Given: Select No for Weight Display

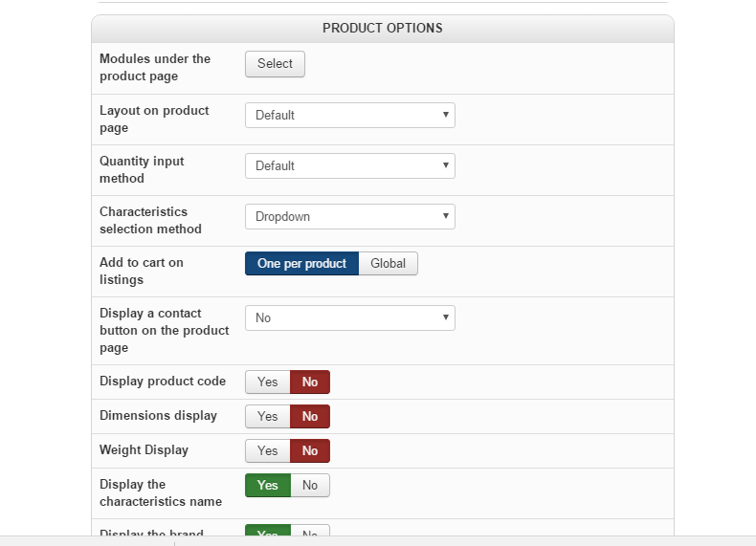Looking at the screenshot, I should pyautogui.click(x=310, y=451).
